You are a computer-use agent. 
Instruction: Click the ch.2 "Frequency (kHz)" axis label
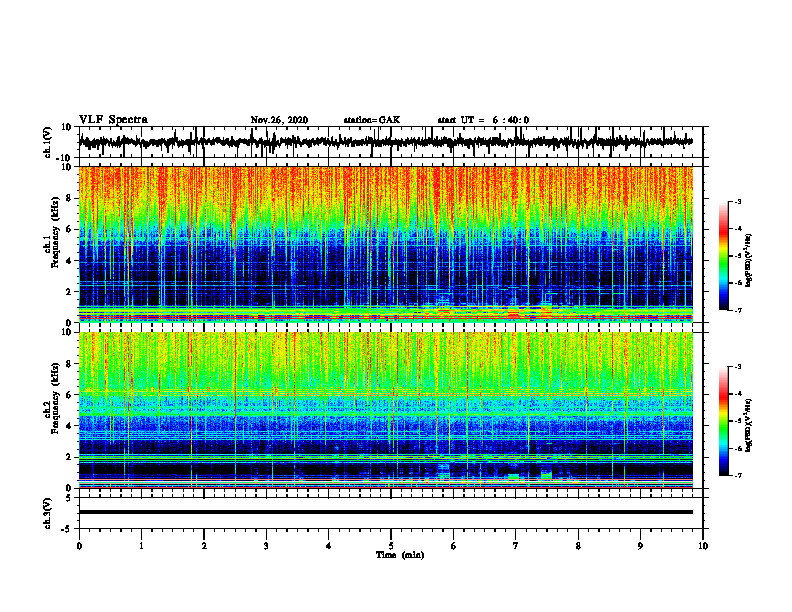(55, 398)
